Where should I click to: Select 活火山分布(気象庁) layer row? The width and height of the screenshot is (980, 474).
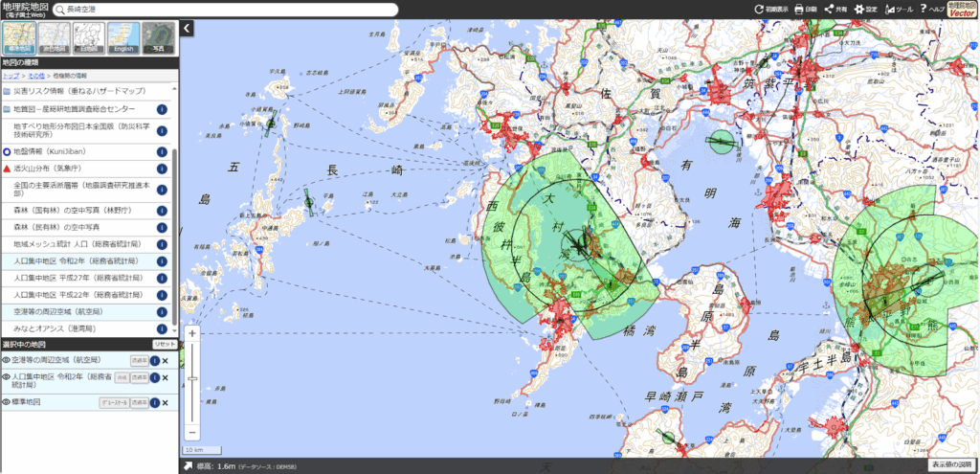pyautogui.click(x=85, y=169)
